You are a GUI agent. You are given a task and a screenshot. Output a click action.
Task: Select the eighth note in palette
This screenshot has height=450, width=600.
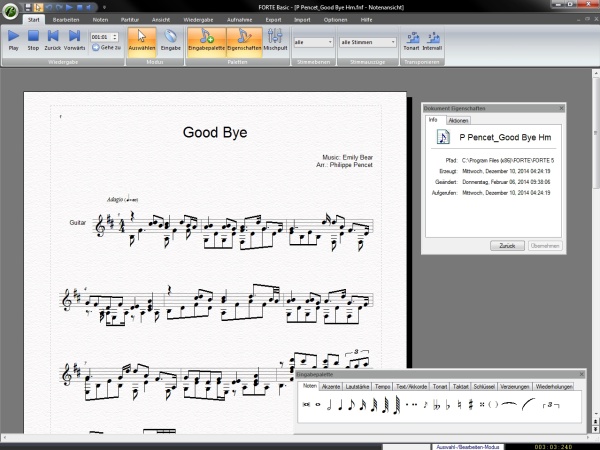point(351,404)
